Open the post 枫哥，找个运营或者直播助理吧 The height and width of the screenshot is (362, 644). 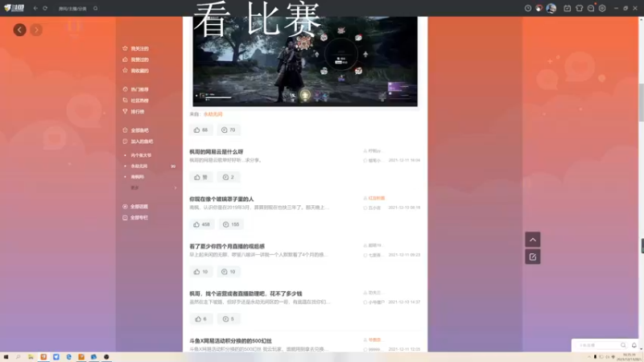point(246,294)
